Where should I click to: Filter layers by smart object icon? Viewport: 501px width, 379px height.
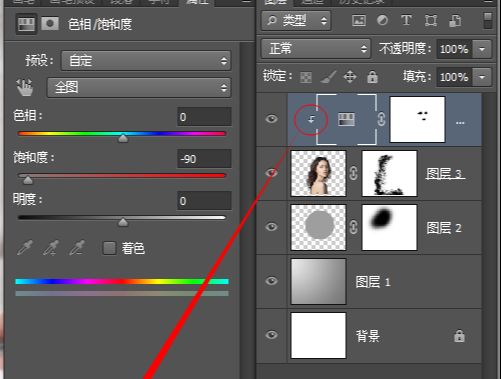coord(455,21)
